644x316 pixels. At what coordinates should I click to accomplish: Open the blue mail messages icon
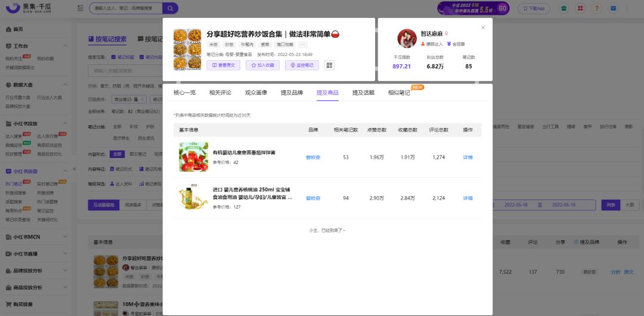click(x=614, y=8)
